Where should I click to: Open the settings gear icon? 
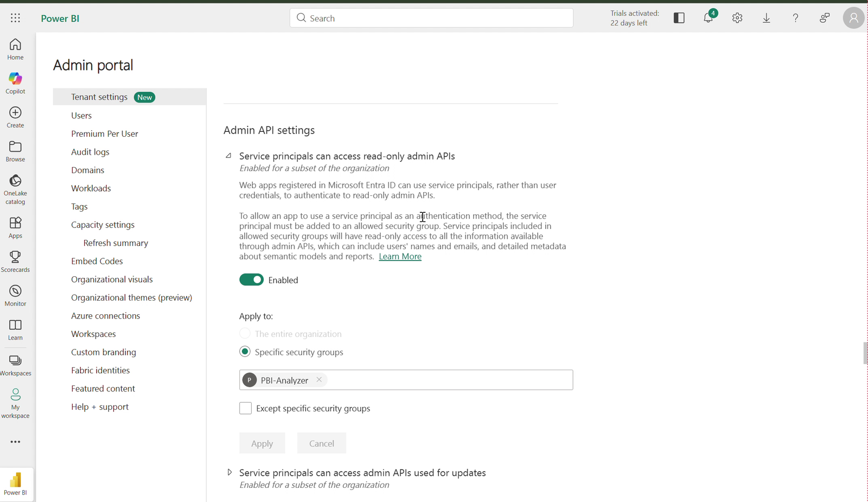click(737, 18)
